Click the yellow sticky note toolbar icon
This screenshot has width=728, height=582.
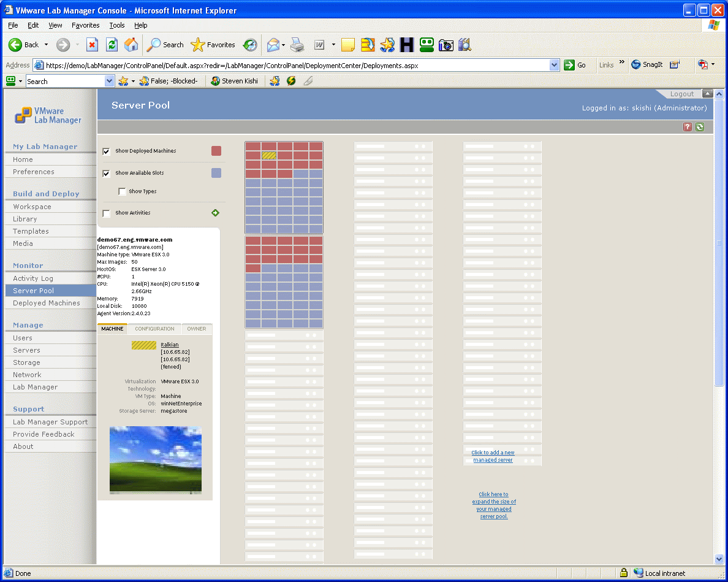pos(347,45)
